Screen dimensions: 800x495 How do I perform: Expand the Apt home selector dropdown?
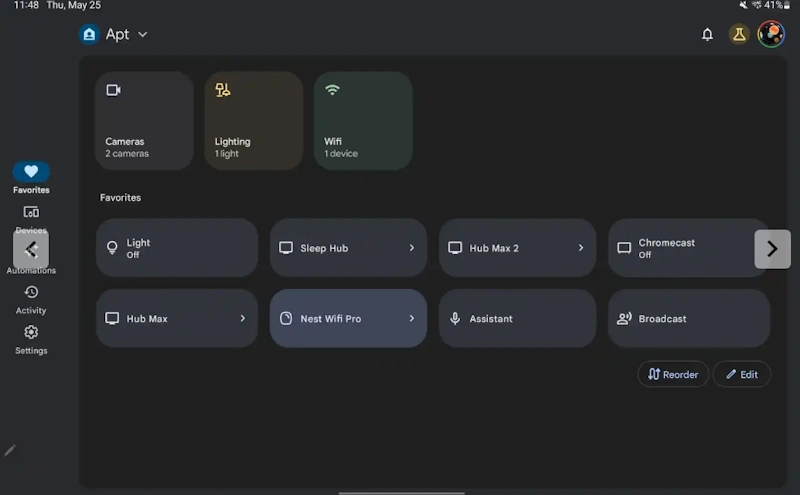[x=143, y=34]
